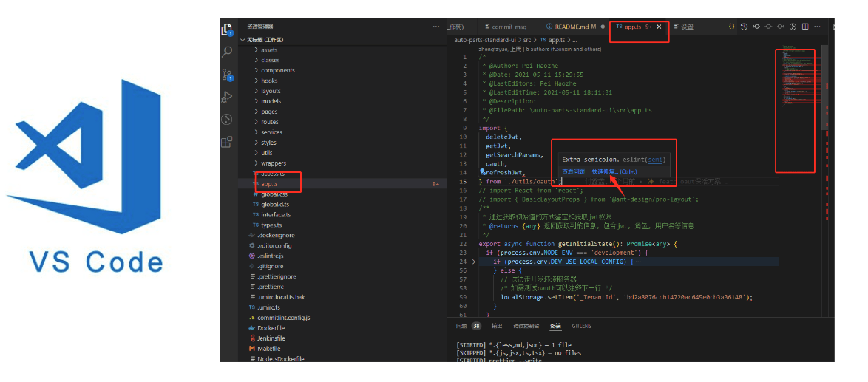The width and height of the screenshot is (868, 382).
Task: Split the editor to the right
Action: [x=805, y=27]
